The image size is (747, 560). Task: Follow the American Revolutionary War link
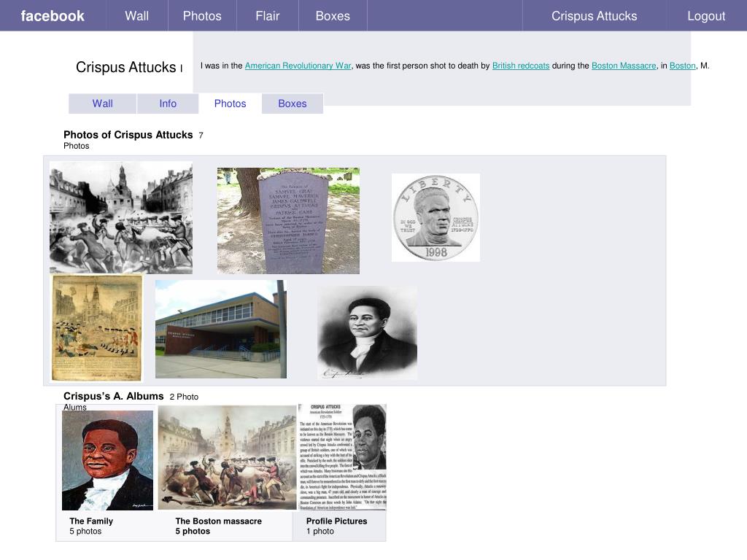click(298, 66)
